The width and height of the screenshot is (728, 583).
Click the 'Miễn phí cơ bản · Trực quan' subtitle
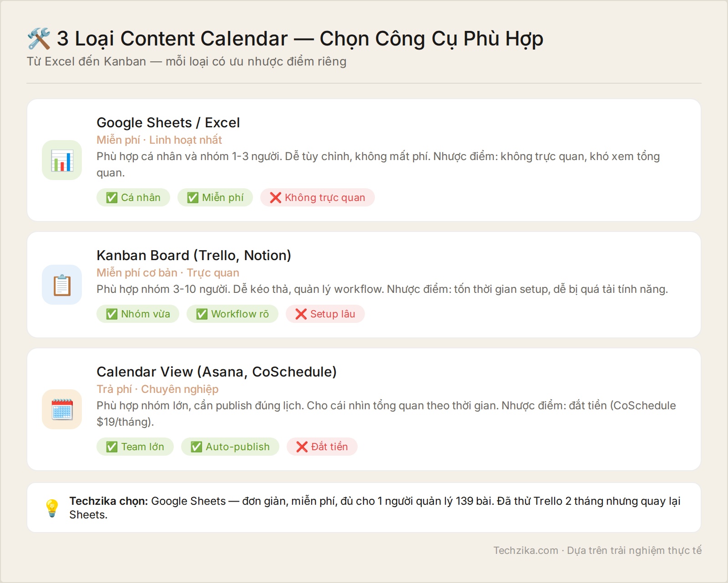point(168,273)
